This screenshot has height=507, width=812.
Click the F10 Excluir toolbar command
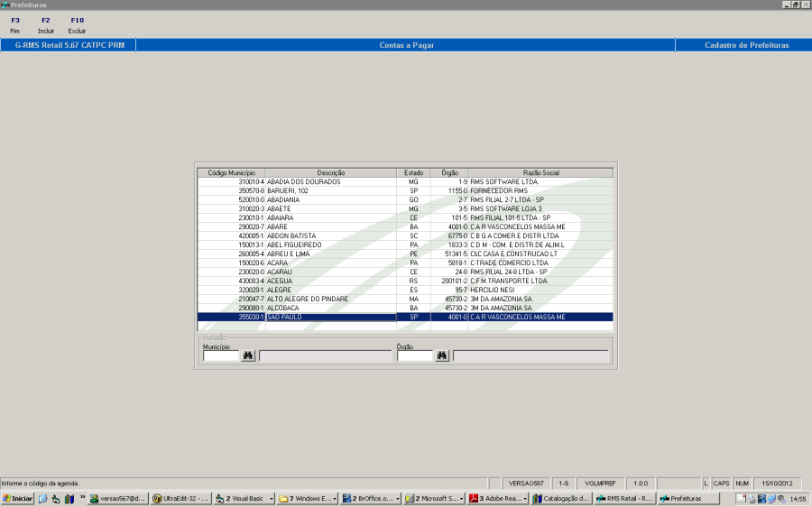click(x=77, y=25)
